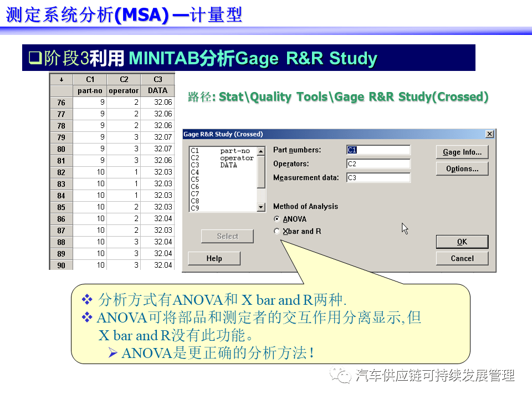Viewport: 532px width, 399px height.
Task: Click the Help button
Action: coord(214,258)
